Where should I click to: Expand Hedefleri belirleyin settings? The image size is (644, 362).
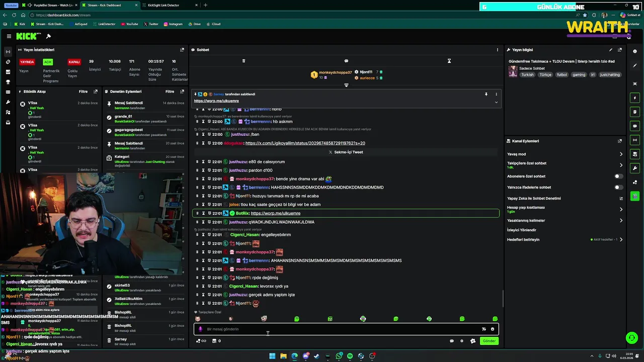621,239
